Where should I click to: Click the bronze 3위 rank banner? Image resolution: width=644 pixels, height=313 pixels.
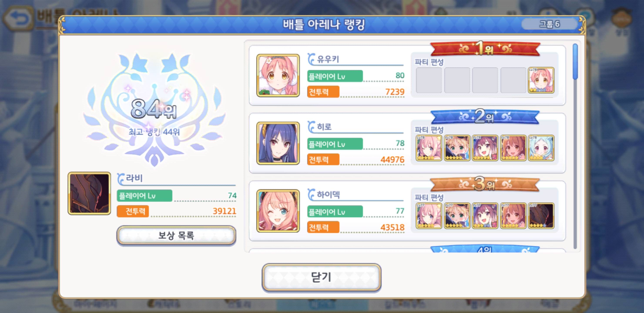[x=485, y=185]
